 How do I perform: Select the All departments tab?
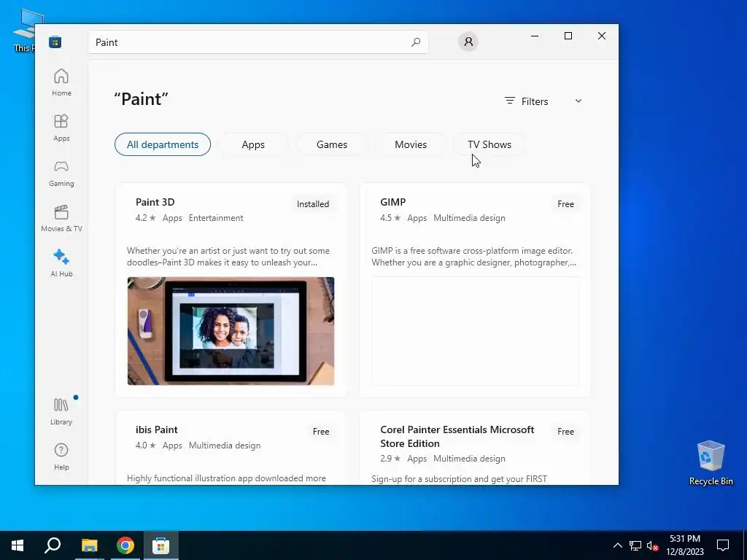tap(163, 144)
